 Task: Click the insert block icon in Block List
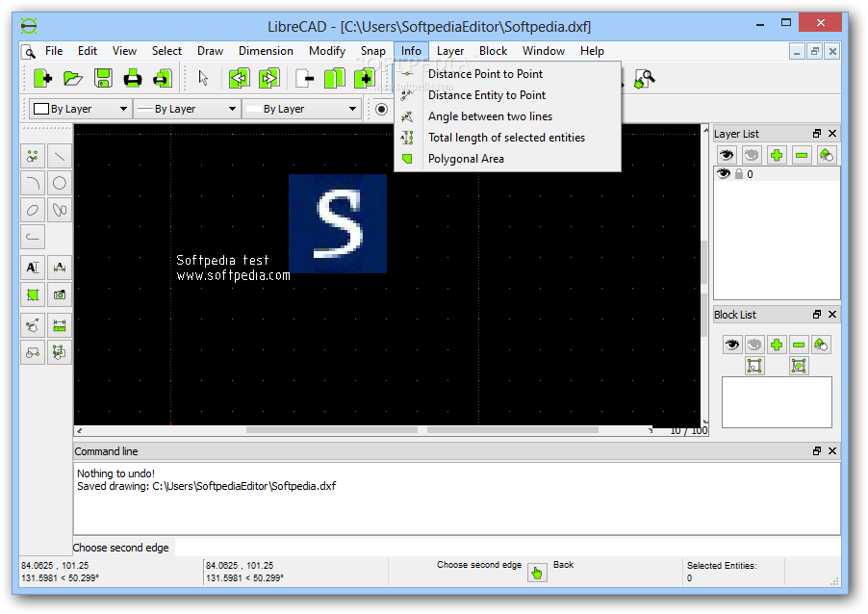click(x=799, y=366)
